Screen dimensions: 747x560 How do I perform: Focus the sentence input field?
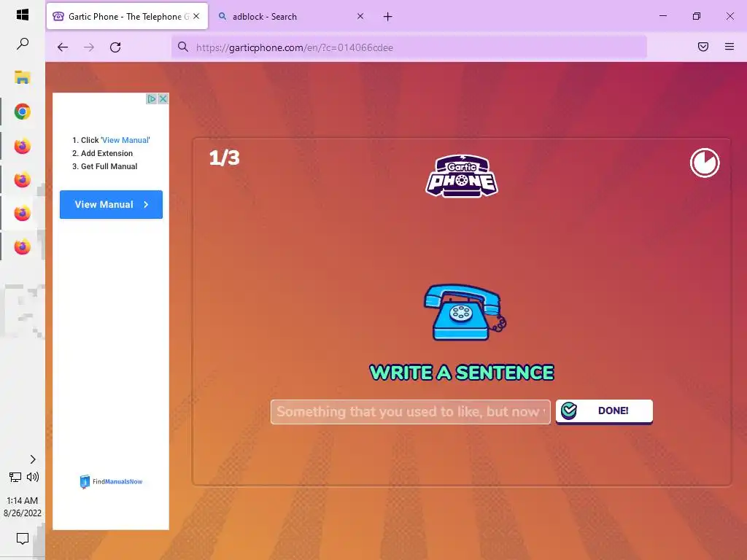click(x=411, y=411)
